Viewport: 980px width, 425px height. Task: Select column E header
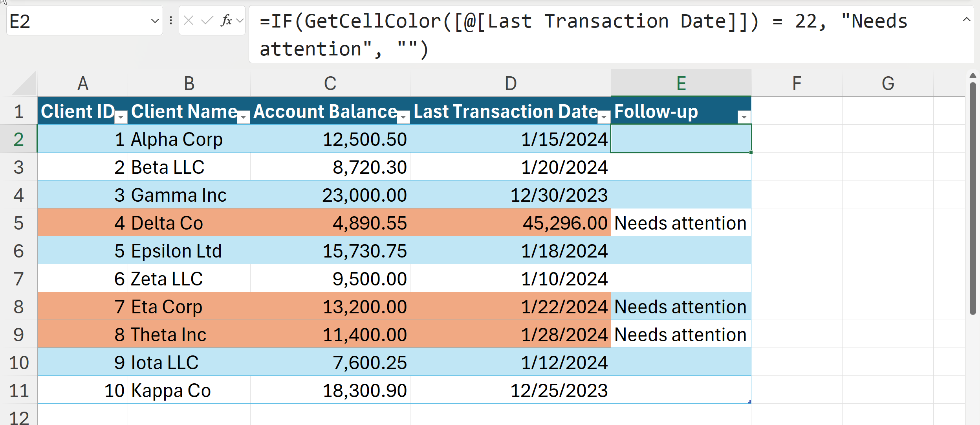coord(681,83)
